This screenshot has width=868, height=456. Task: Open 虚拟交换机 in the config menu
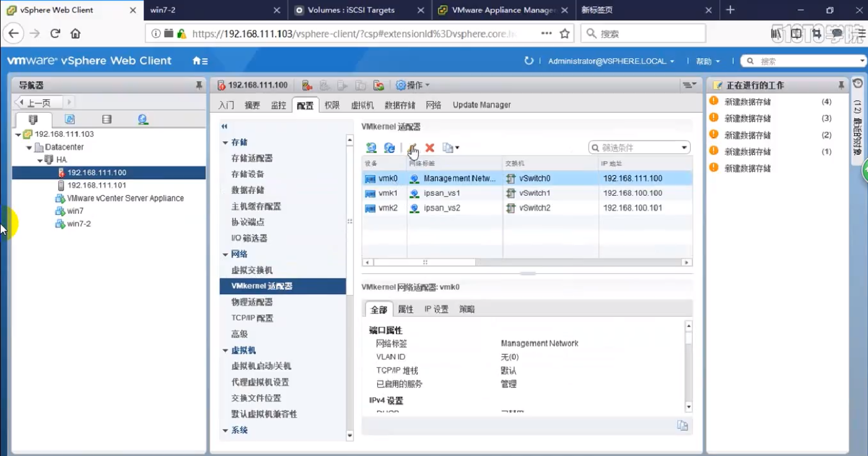coord(252,270)
